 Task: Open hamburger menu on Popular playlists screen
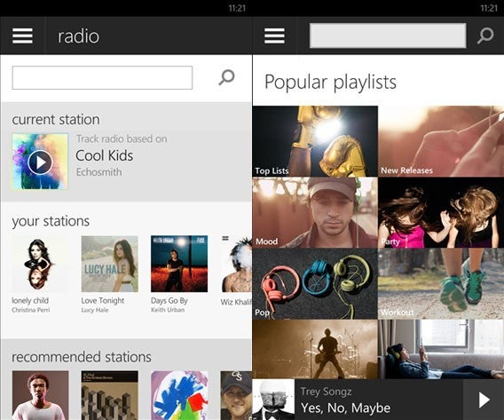(274, 36)
